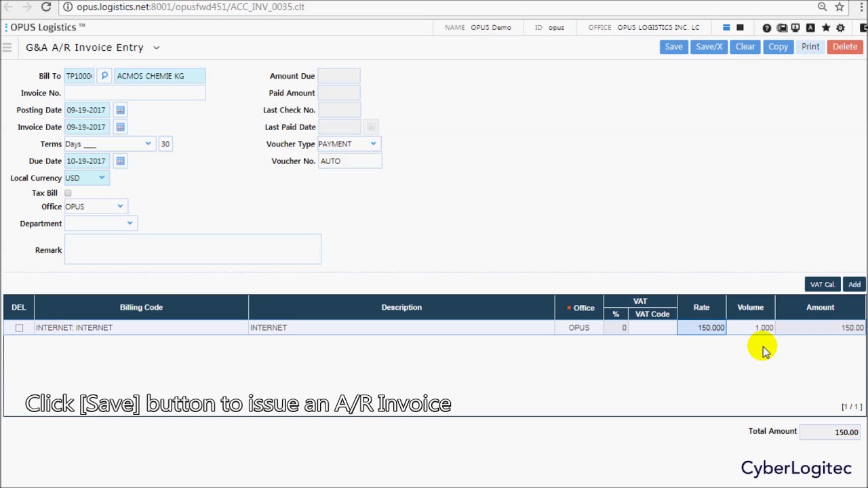Click the INTERNET: INTERNET billing code cell
868x488 pixels.
141,328
